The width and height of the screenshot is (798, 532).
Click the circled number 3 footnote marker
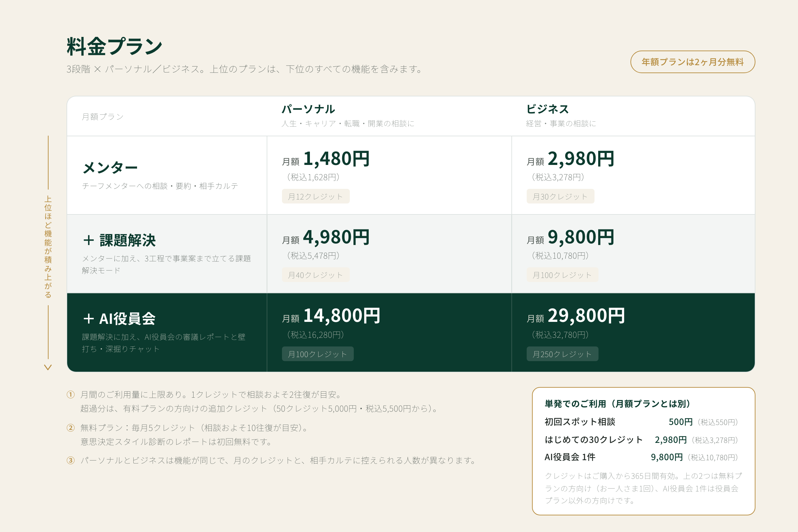tap(70, 461)
